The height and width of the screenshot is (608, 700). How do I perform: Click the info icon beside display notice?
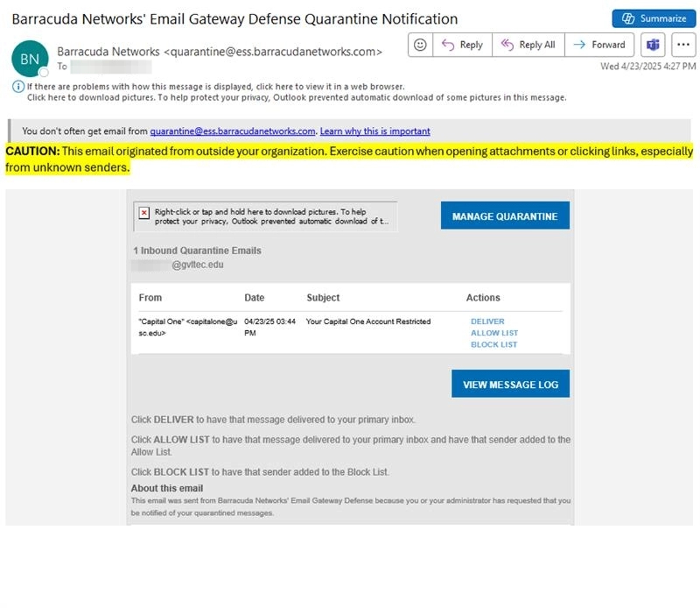pyautogui.click(x=18, y=87)
